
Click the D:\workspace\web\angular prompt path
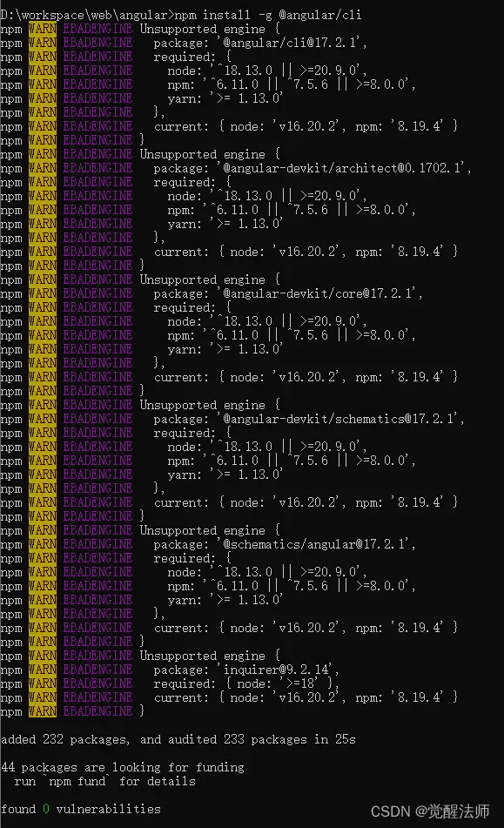click(84, 15)
